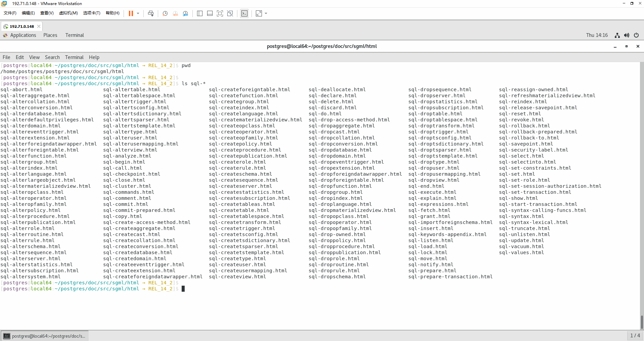Open terminal Edit menu

click(x=20, y=57)
